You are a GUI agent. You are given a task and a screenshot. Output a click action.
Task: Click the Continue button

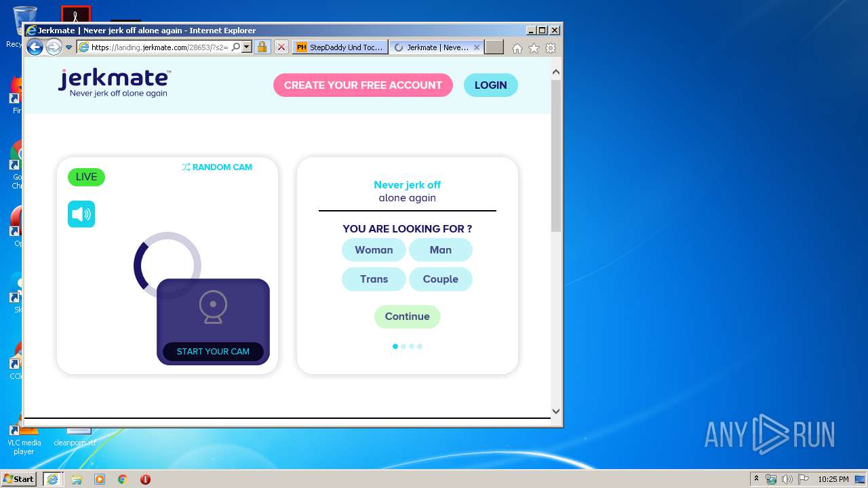[408, 317]
